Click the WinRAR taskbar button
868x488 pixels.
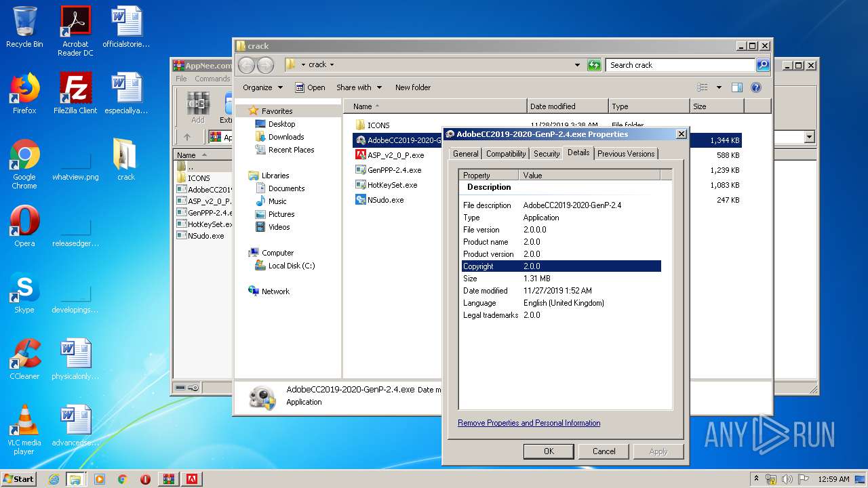(x=168, y=479)
